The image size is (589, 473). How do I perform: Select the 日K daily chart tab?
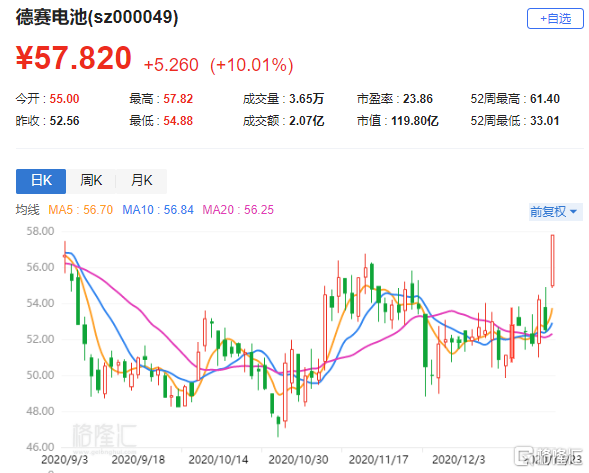tap(41, 181)
